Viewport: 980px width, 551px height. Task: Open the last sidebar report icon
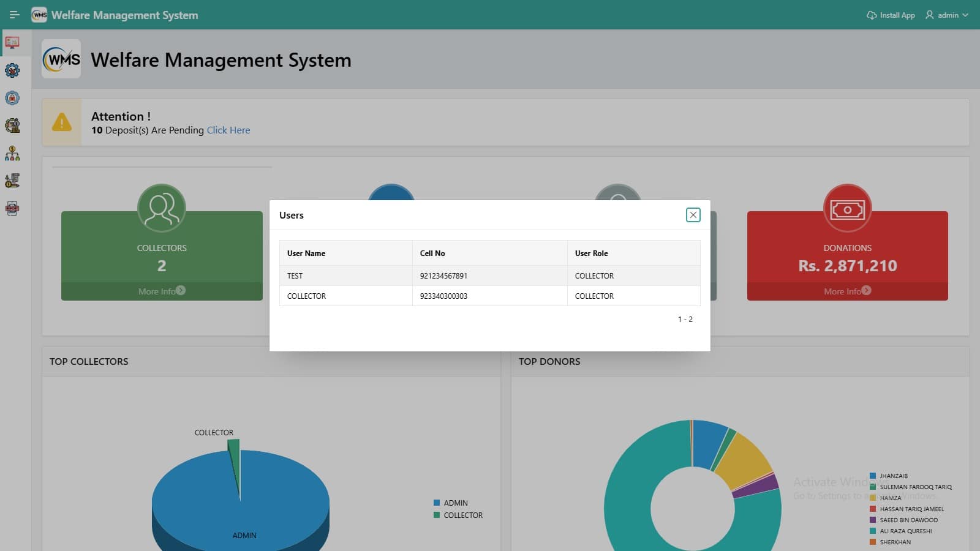12,208
